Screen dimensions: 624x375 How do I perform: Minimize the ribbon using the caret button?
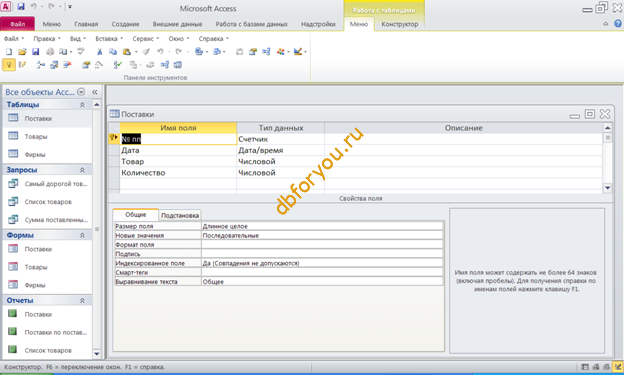tap(605, 24)
